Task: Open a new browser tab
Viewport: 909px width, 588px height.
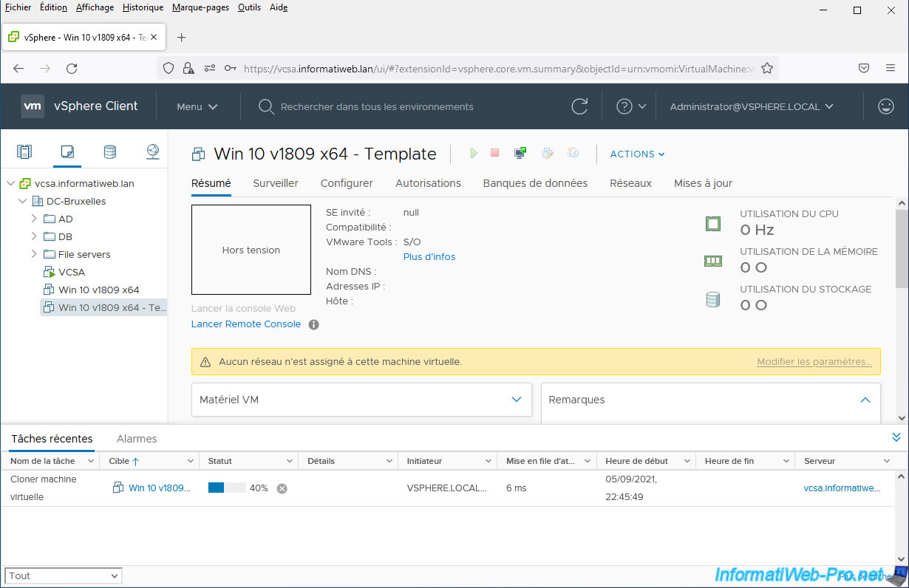Action: tap(182, 37)
